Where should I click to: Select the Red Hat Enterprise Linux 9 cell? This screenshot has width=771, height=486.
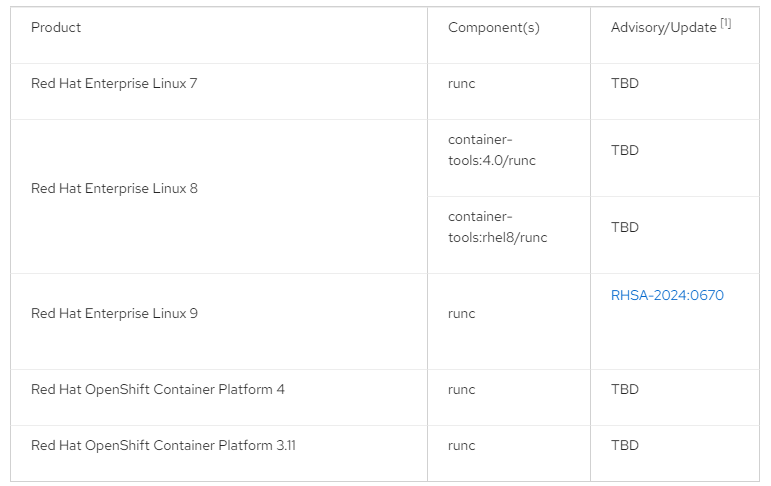[x=219, y=321]
